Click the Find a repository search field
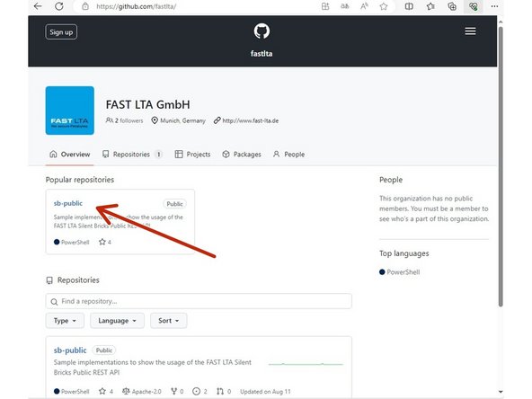The width and height of the screenshot is (532, 399). (199, 301)
